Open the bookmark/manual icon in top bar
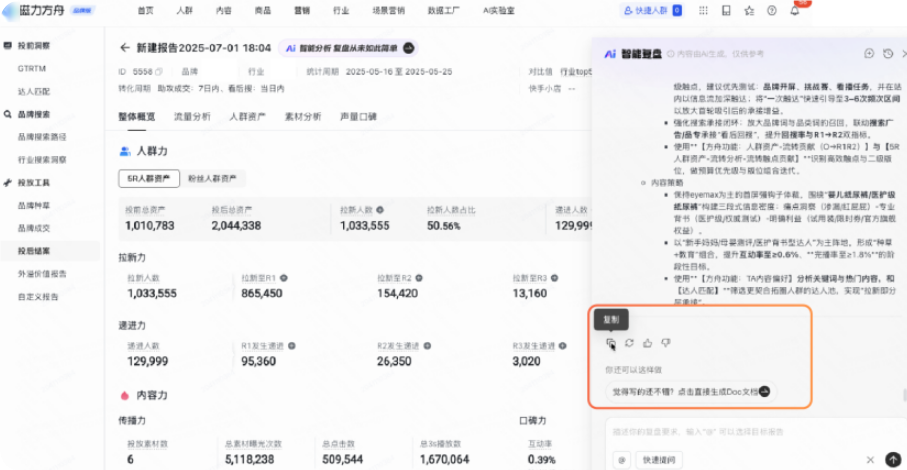Viewport: 907px width, 470px height. (x=726, y=10)
